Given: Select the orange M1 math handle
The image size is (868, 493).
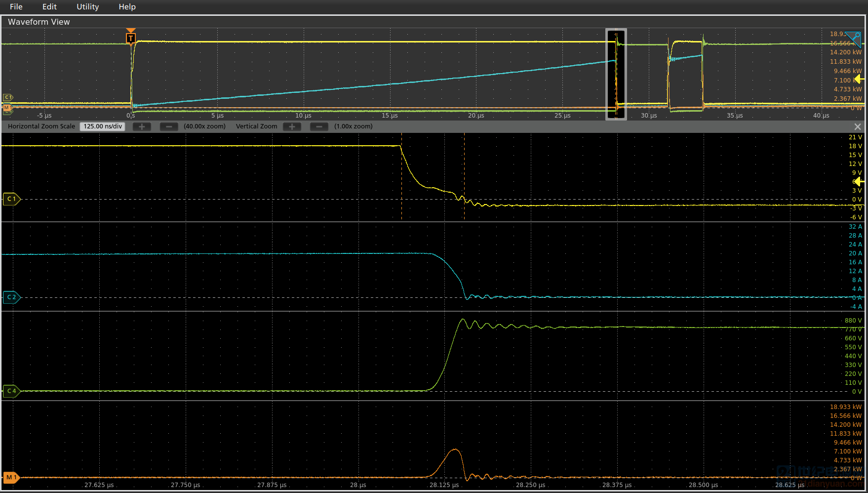Looking at the screenshot, I should (x=11, y=478).
